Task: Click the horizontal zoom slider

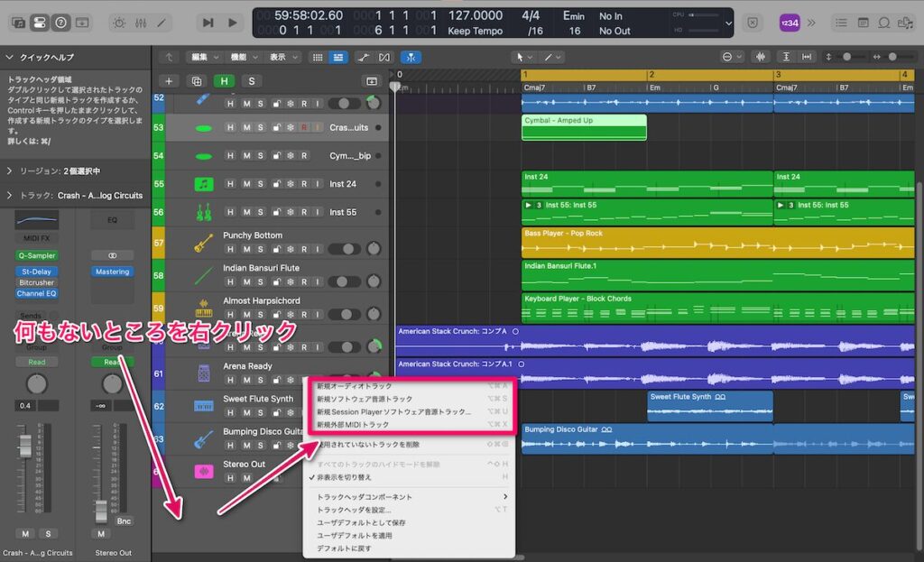Action: (x=892, y=57)
